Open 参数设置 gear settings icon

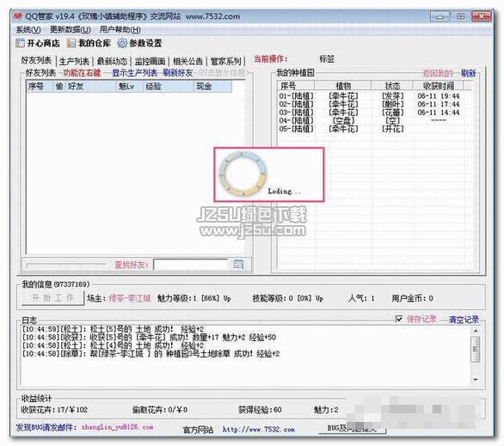[x=139, y=43]
